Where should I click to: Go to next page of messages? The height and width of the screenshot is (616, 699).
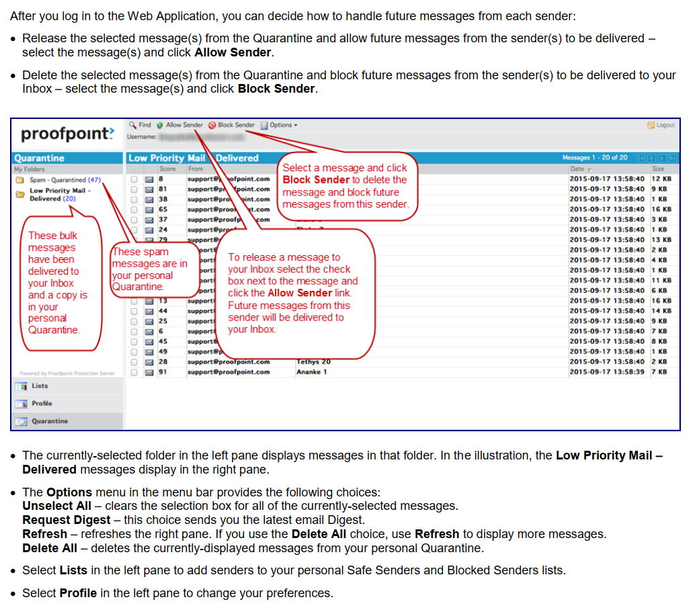(662, 158)
